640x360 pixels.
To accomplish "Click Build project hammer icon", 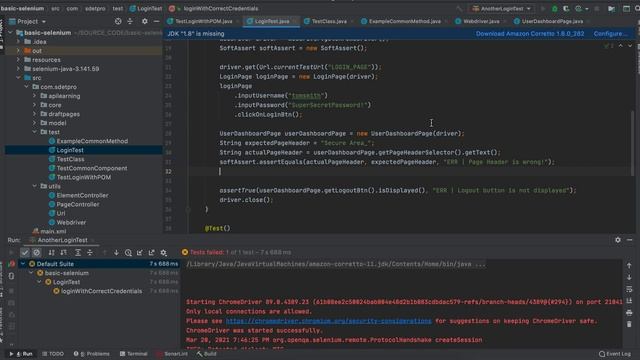I will point(460,9).
